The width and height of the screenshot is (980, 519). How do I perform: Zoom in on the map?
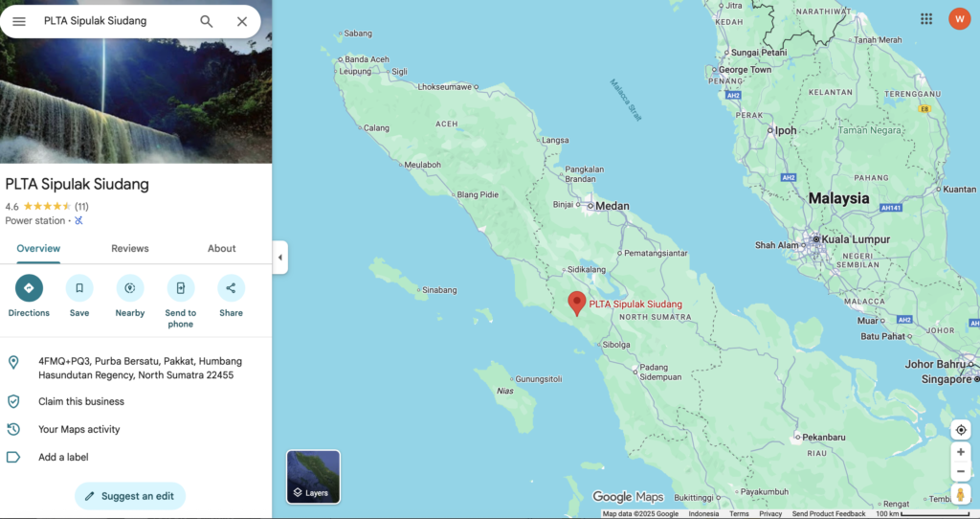coord(961,452)
